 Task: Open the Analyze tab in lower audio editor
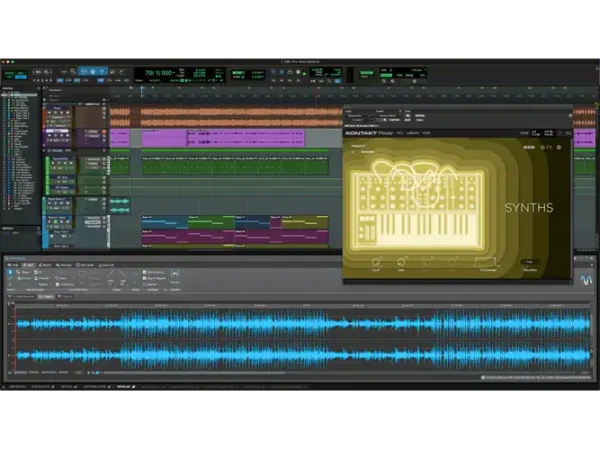tap(107, 265)
